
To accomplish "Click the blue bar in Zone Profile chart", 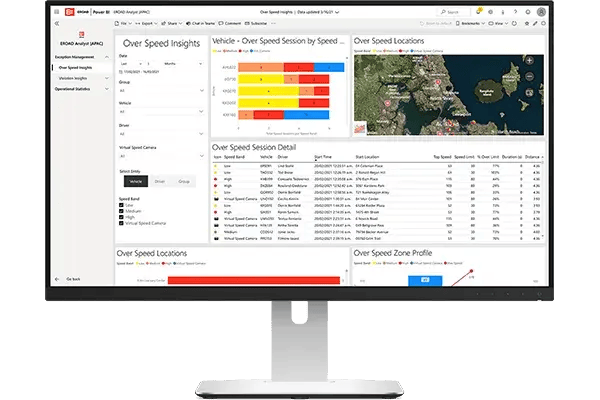I will 425,281.
